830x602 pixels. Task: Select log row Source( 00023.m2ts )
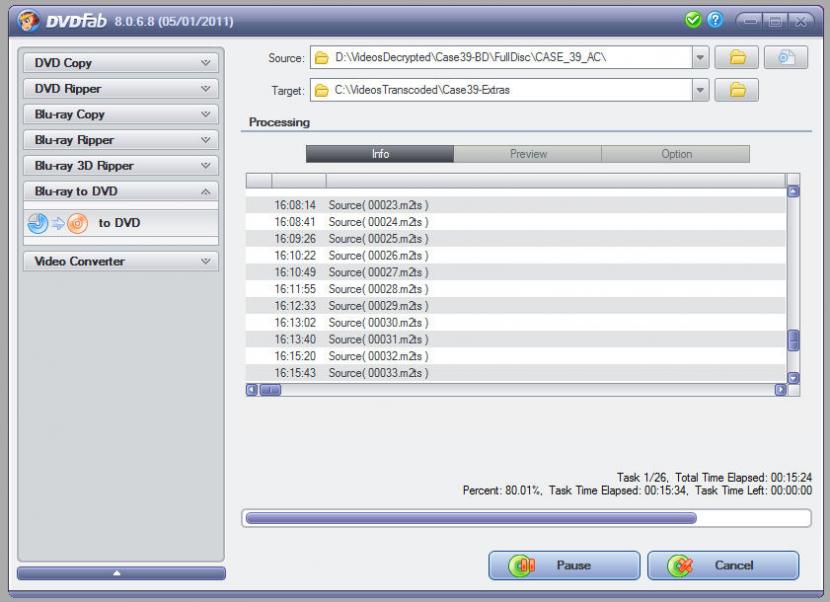[x=516, y=205]
